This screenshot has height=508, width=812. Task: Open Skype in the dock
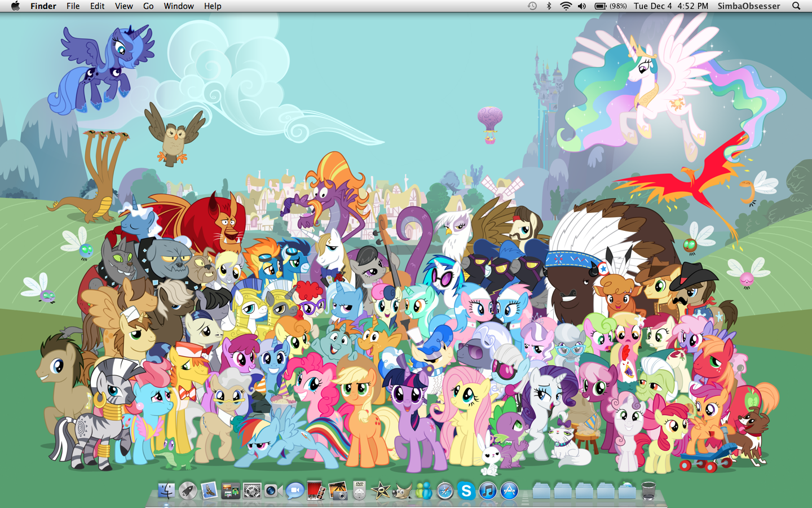click(x=466, y=491)
